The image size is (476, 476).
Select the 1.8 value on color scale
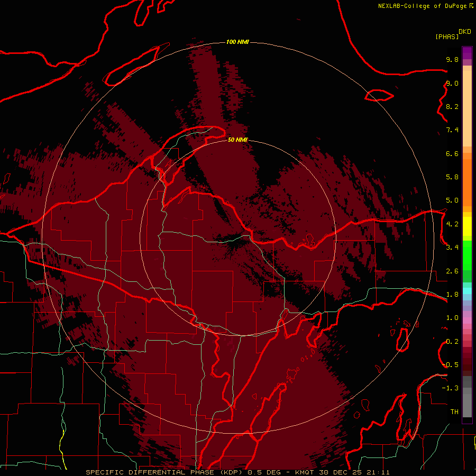[x=452, y=295]
